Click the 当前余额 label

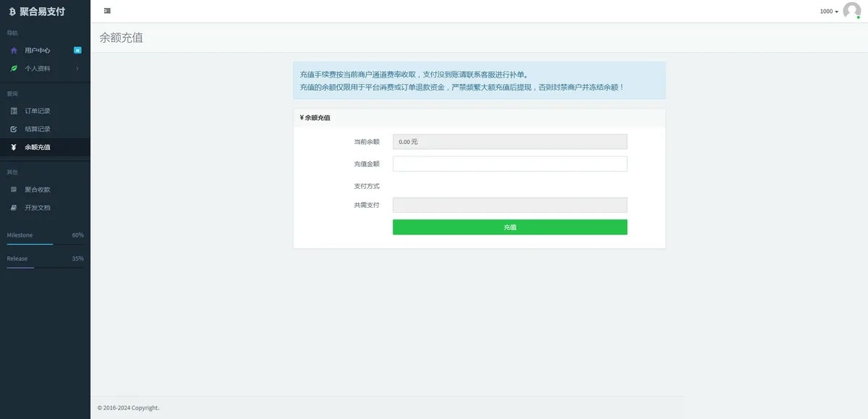(367, 142)
